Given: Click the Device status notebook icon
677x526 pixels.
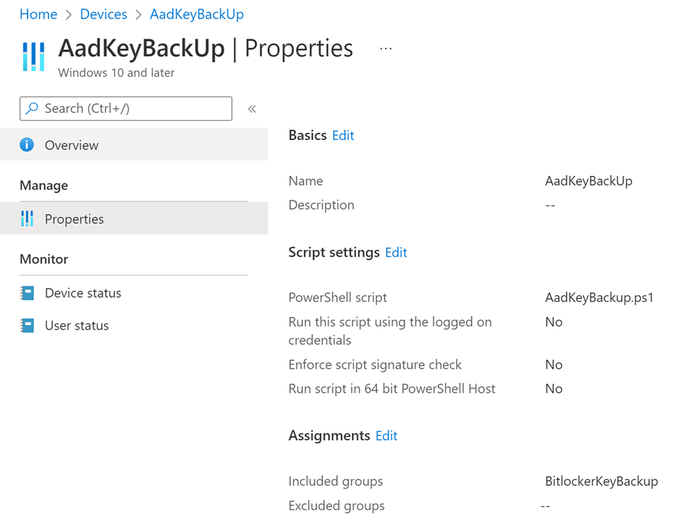Looking at the screenshot, I should [27, 293].
